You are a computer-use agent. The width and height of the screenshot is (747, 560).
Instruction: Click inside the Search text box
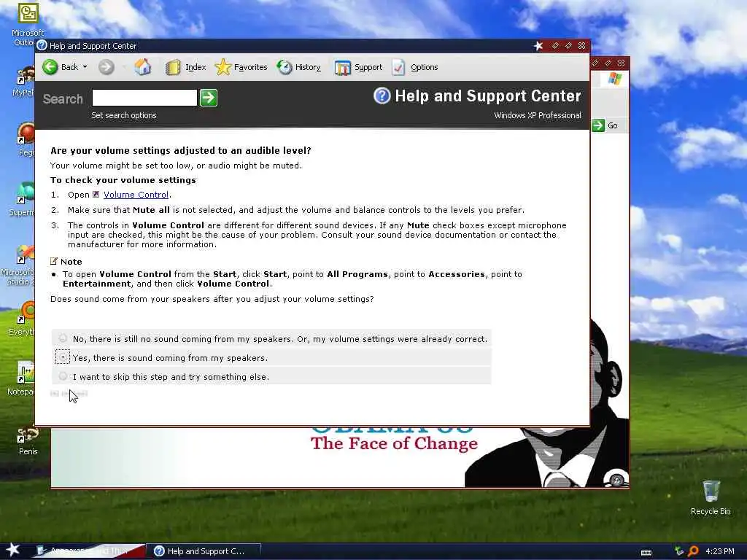[x=144, y=98]
